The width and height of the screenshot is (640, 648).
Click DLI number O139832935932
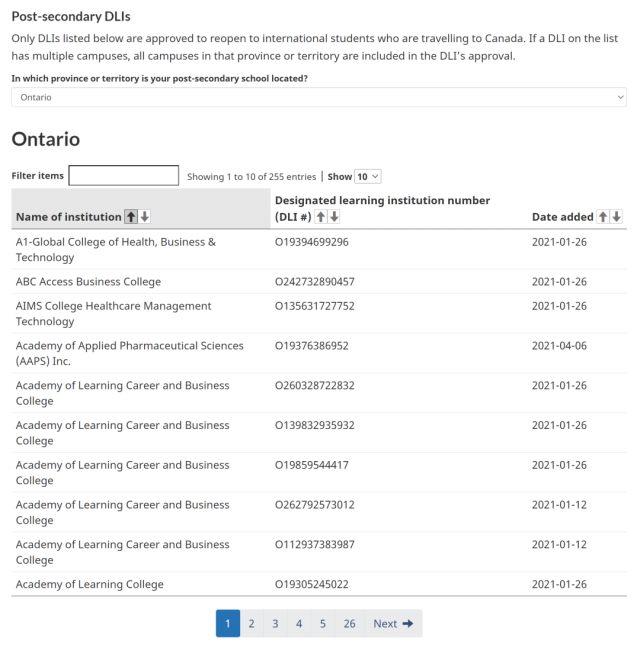pos(315,425)
